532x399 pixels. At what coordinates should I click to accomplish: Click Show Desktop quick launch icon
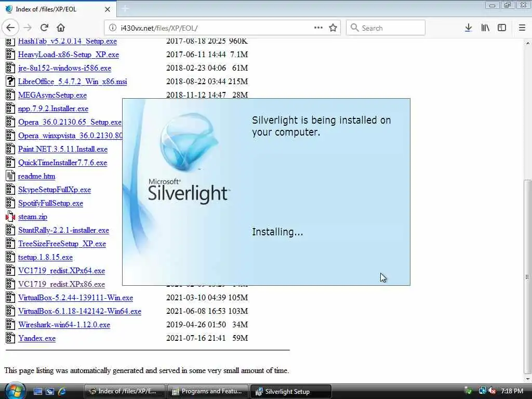coord(38,391)
